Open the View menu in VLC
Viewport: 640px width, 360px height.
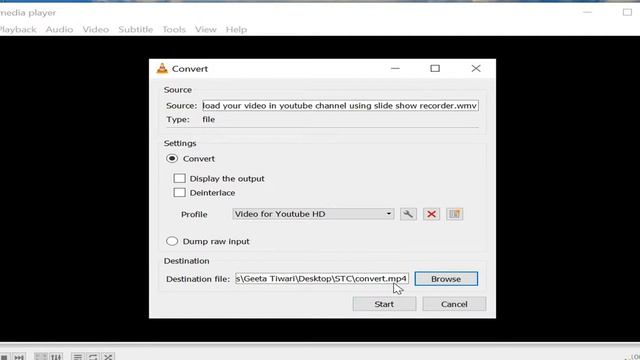tap(205, 29)
